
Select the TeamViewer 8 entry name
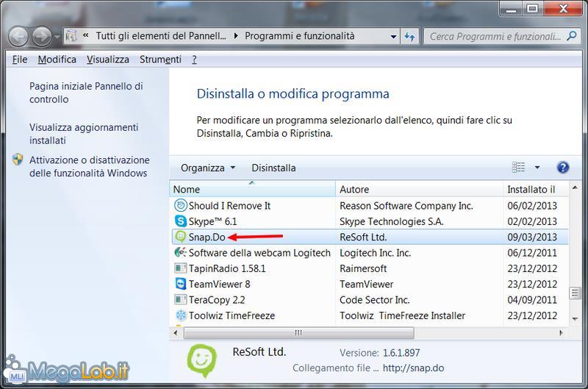(x=219, y=285)
